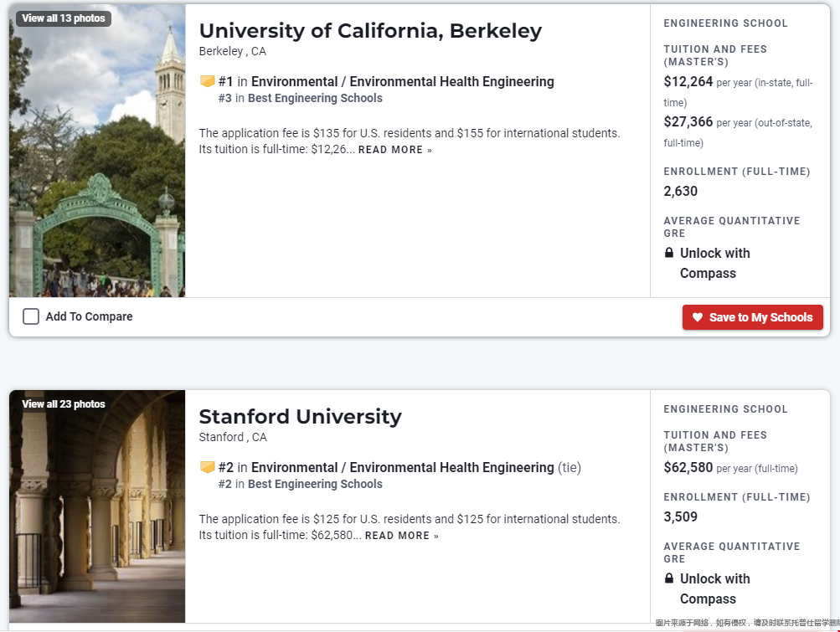Screen dimensions: 840x632
Task: Click Stanford's $62,580 tuition value
Action: point(688,467)
